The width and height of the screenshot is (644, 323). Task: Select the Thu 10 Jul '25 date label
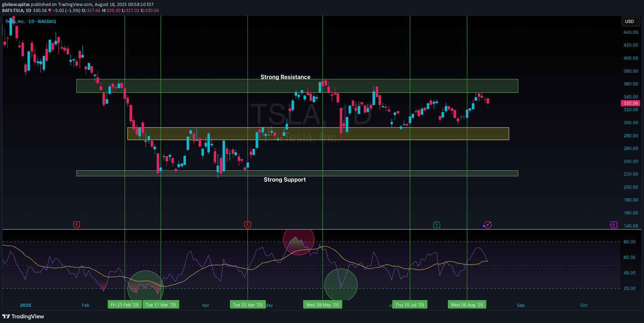tap(410, 305)
